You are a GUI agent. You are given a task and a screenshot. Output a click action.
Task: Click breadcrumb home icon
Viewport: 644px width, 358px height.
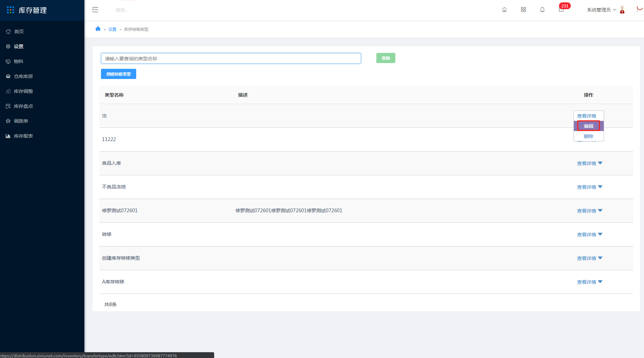tap(98, 29)
